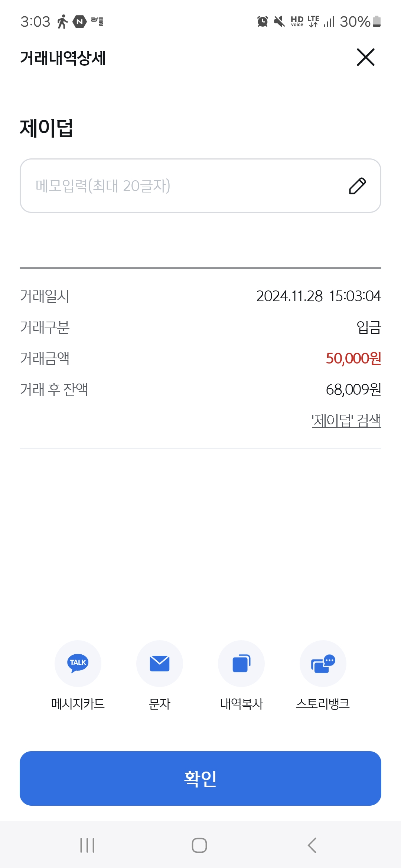This screenshot has width=401, height=868.
Task: Tap the envelope 문자 icon
Action: coord(160,663)
